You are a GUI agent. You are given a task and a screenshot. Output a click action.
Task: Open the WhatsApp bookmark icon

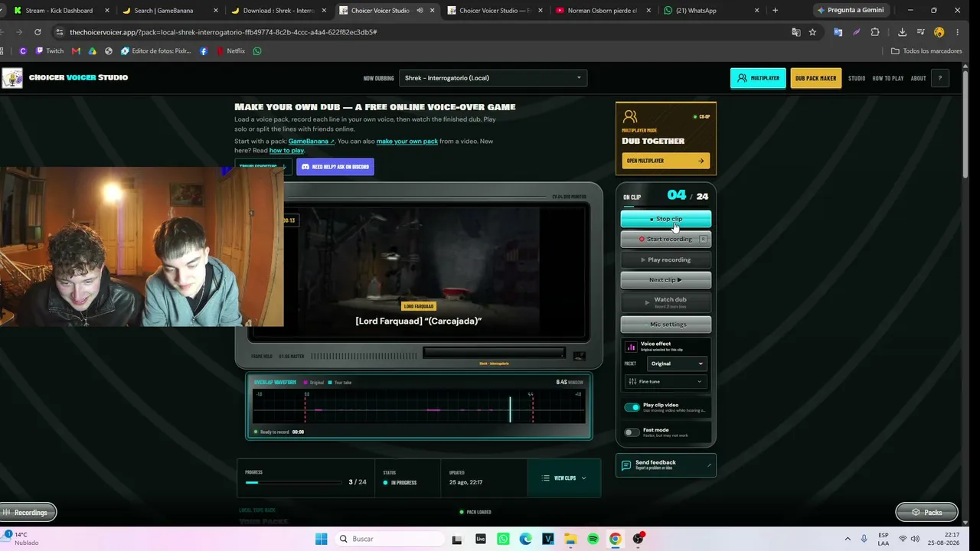[x=257, y=51]
